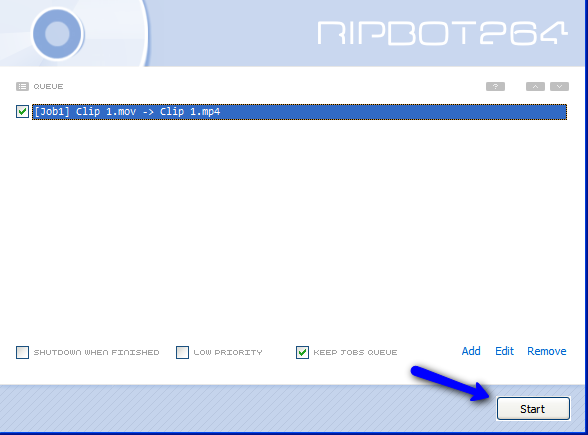Image resolution: width=588 pixels, height=435 pixels.
Task: Move selected job down with down arrow
Action: tap(560, 87)
